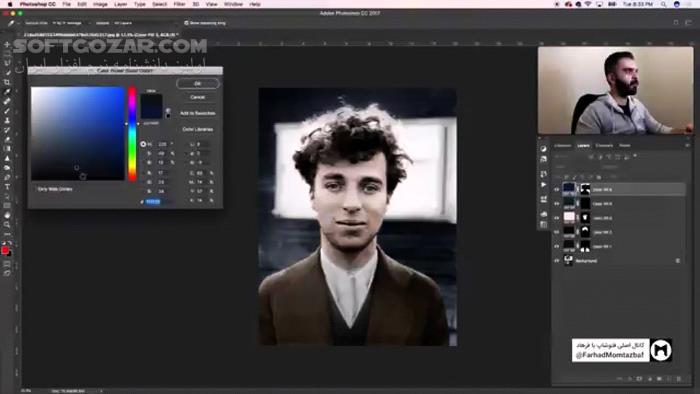Open the Window menu
Image resolution: width=700 pixels, height=394 pixels.
(x=233, y=4)
